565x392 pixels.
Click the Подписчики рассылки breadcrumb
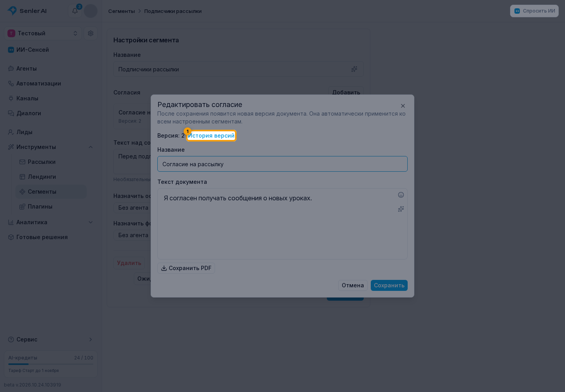click(173, 11)
